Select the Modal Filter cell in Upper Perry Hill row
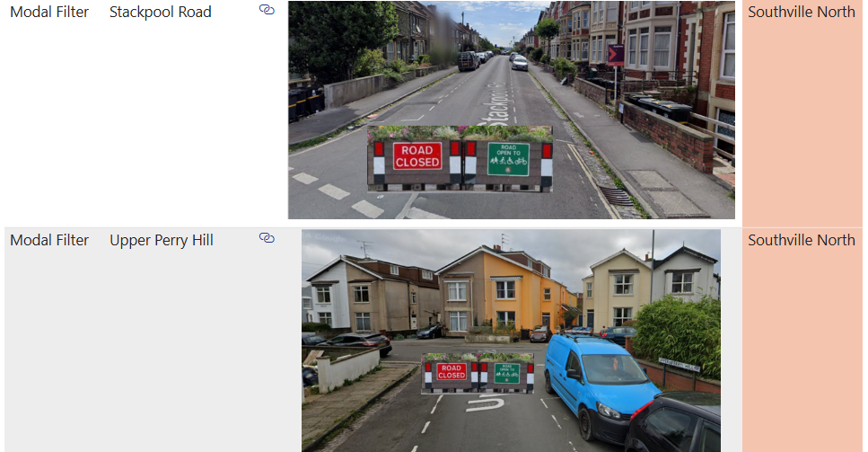 click(49, 241)
